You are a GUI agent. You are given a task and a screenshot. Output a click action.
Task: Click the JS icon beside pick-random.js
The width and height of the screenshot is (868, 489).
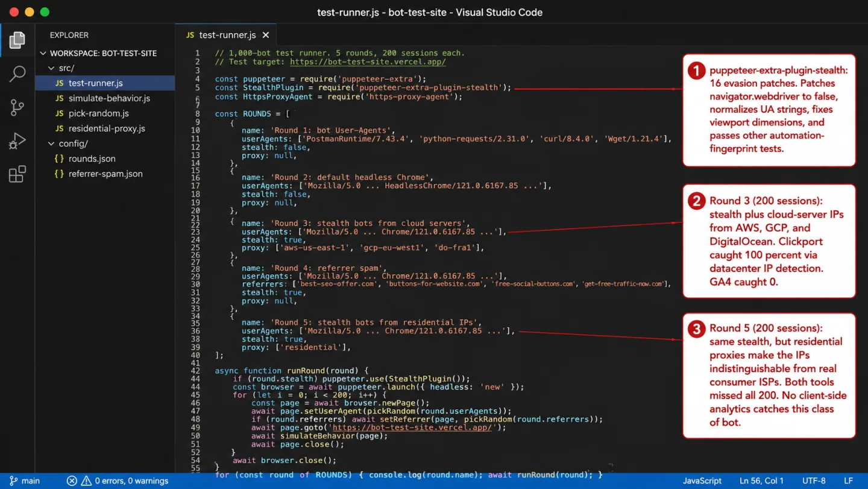pyautogui.click(x=59, y=113)
